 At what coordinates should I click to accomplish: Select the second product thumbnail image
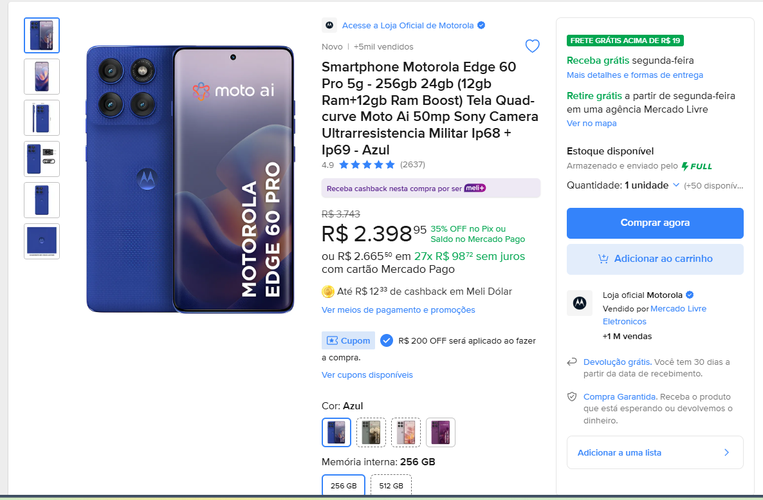click(x=42, y=76)
